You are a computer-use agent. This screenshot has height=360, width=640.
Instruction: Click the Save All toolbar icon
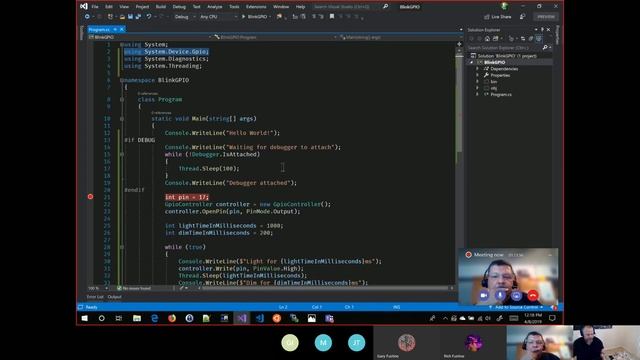pos(138,17)
